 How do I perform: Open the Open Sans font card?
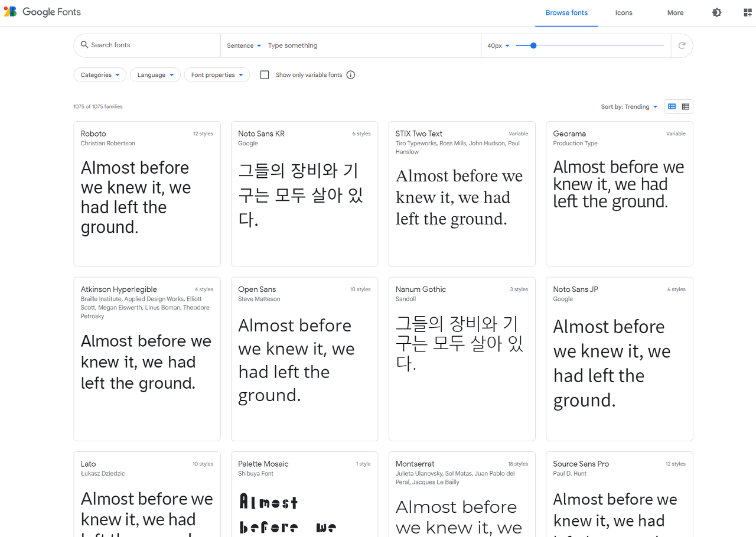click(304, 359)
